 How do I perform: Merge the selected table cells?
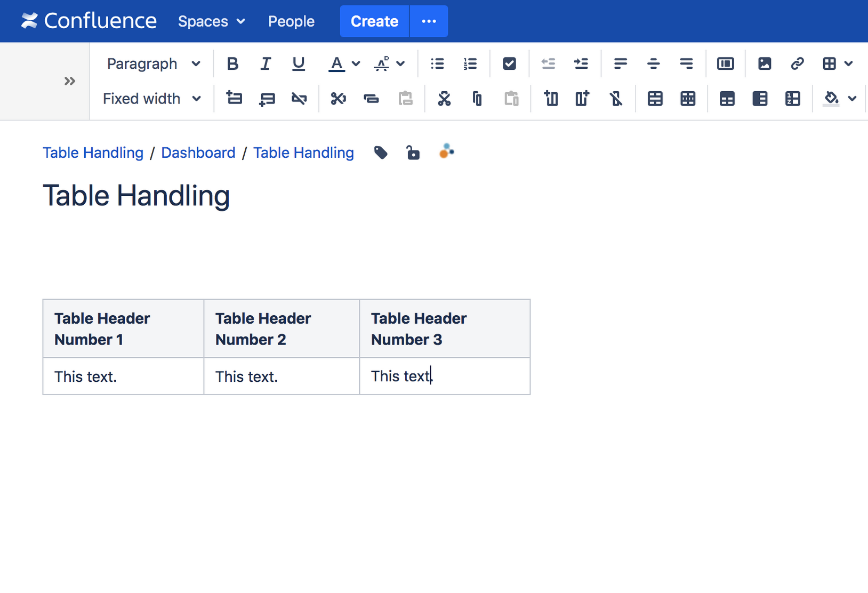click(x=655, y=98)
